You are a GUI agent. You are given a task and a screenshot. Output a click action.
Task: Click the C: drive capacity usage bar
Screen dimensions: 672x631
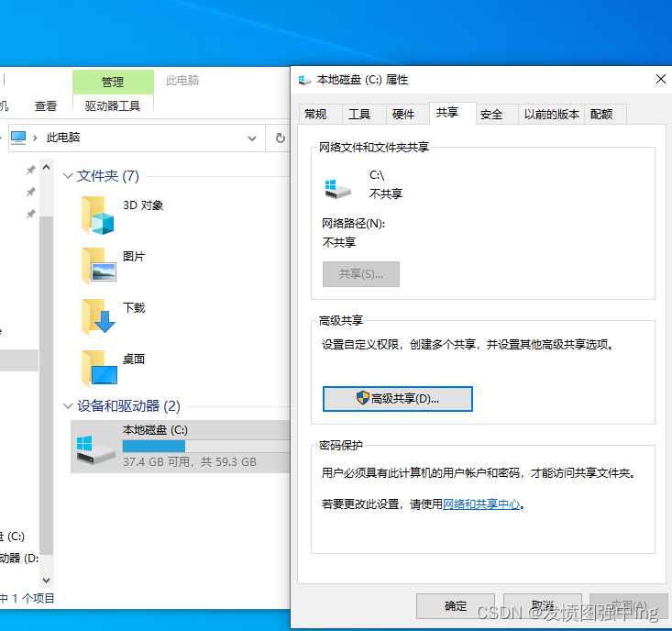click(206, 447)
